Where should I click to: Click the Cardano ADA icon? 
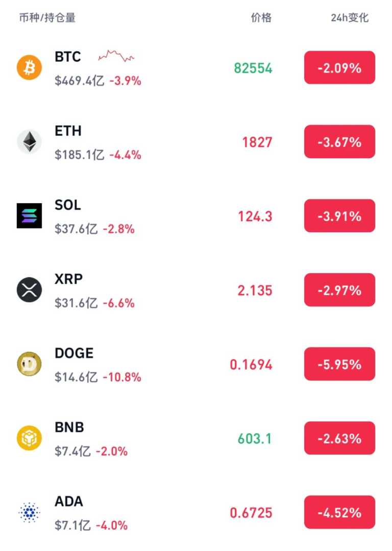29,512
